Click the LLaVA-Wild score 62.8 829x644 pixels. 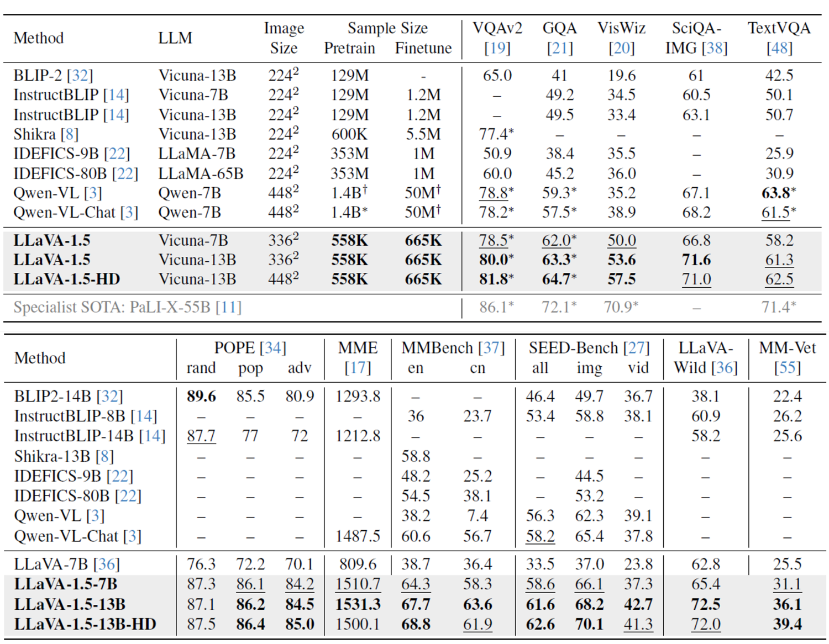click(x=706, y=564)
